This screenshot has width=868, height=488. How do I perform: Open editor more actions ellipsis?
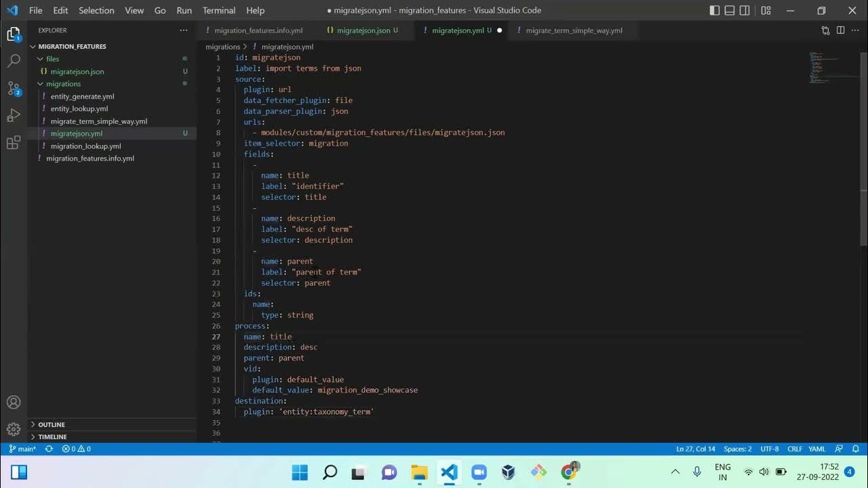click(855, 30)
